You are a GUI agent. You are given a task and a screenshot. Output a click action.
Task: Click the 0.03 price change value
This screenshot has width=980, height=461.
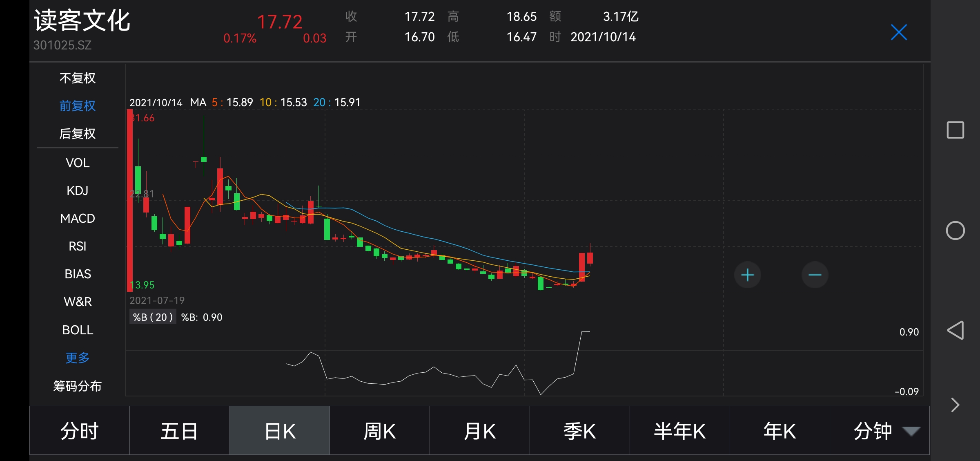click(x=315, y=38)
